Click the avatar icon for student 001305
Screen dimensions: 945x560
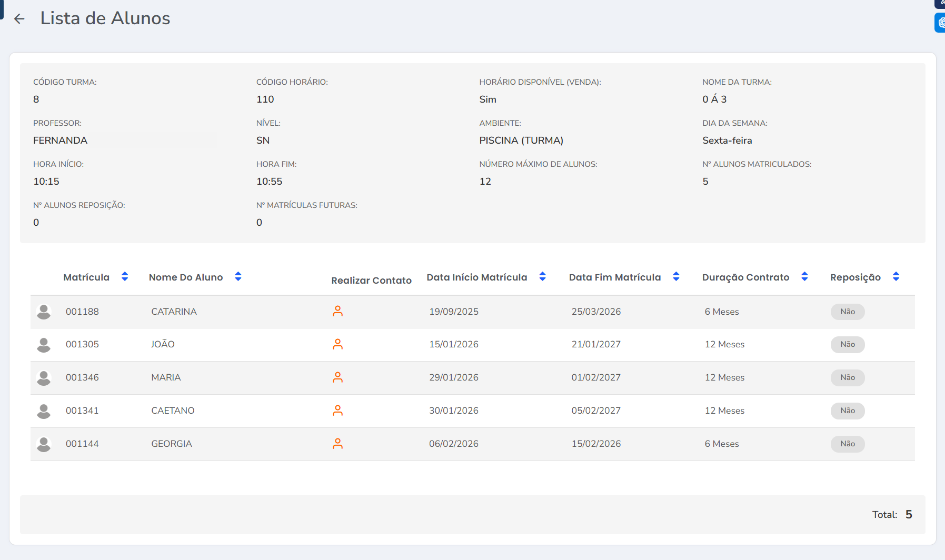(x=44, y=345)
